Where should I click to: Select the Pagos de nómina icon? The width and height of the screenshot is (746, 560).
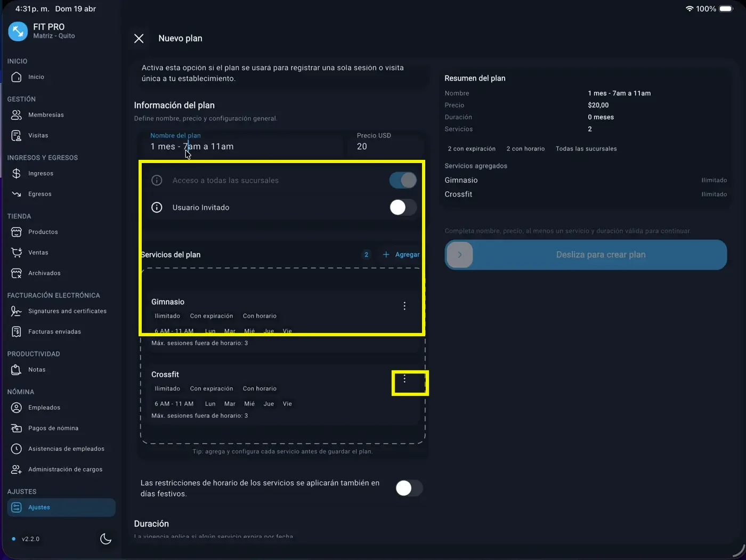[17, 428]
